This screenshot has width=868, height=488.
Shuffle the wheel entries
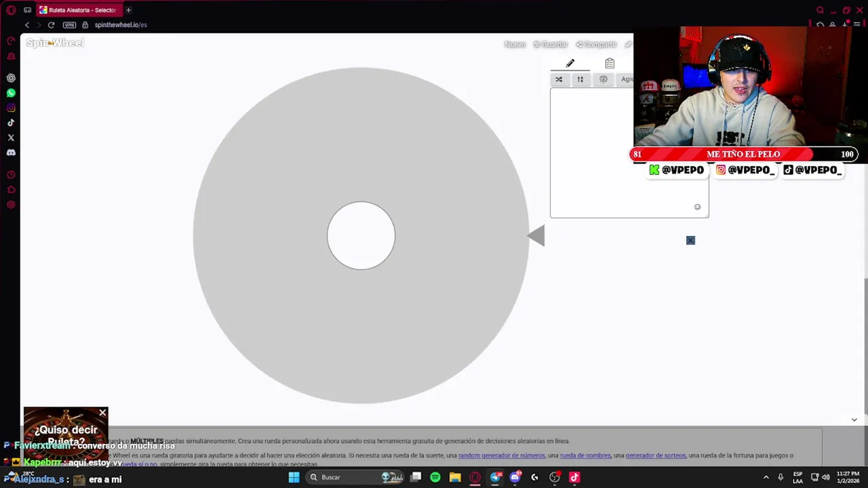559,79
